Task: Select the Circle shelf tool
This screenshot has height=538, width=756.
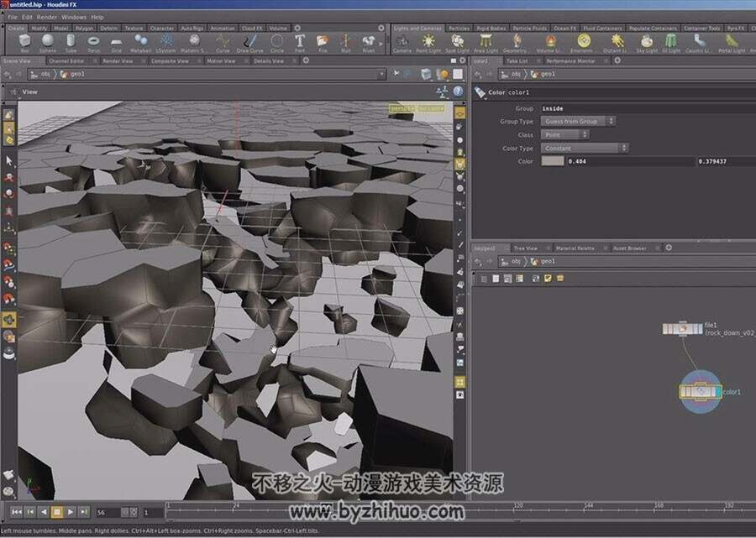Action: (x=276, y=43)
